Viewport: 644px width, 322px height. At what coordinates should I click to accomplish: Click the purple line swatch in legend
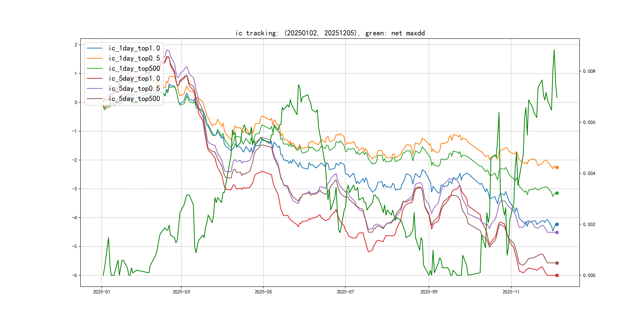click(95, 88)
